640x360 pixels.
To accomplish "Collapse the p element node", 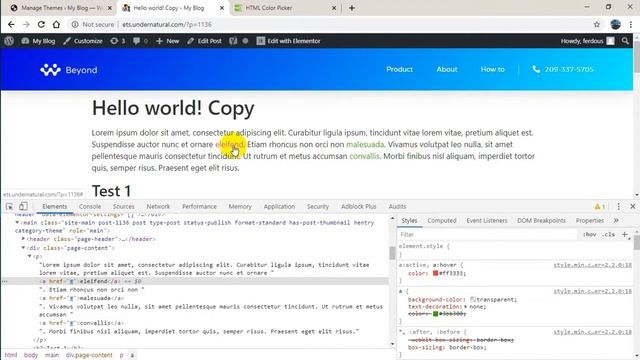I will [x=29, y=256].
